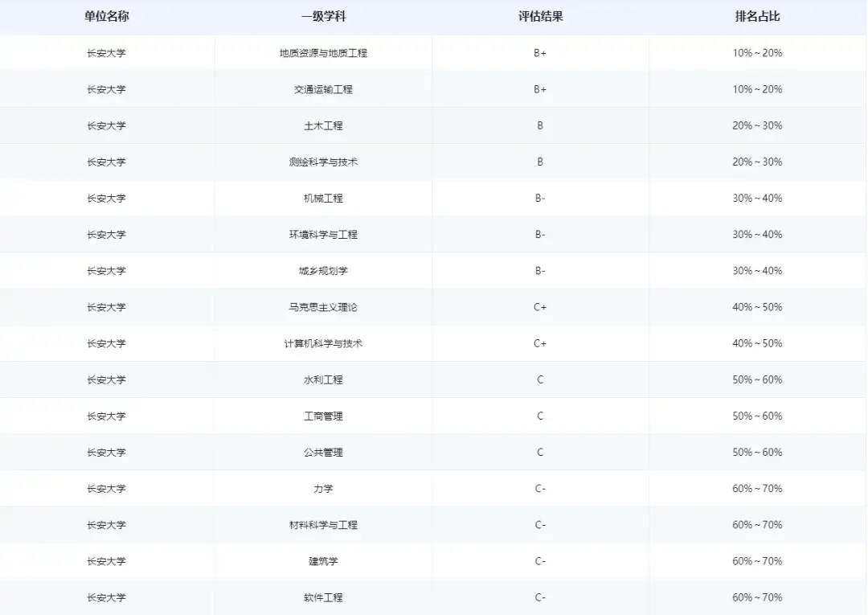Screen dimensions: 868x615
Task: Select the 公共管理 subject cell
Action: tap(323, 453)
